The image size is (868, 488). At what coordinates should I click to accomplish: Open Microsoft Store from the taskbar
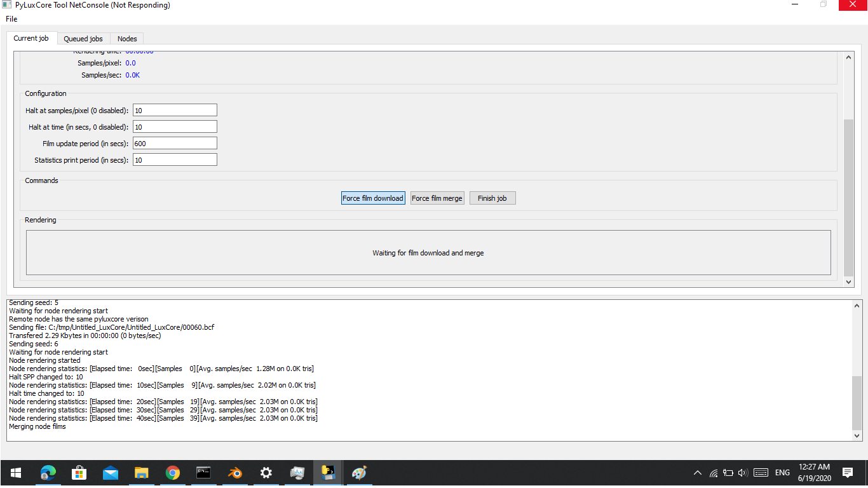pos(79,473)
